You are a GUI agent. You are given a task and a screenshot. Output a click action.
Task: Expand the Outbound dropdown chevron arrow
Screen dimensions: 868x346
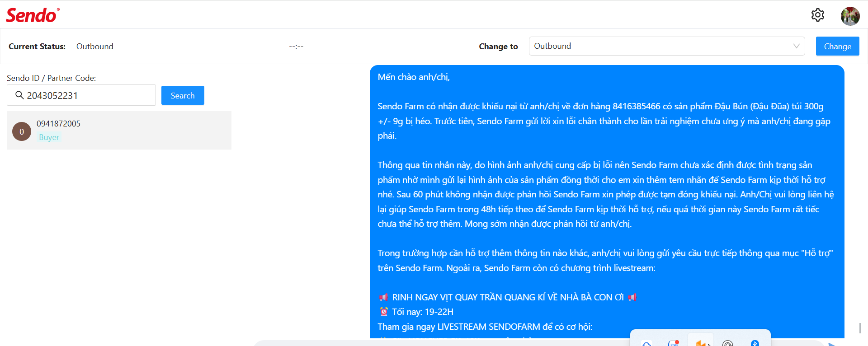click(x=796, y=46)
